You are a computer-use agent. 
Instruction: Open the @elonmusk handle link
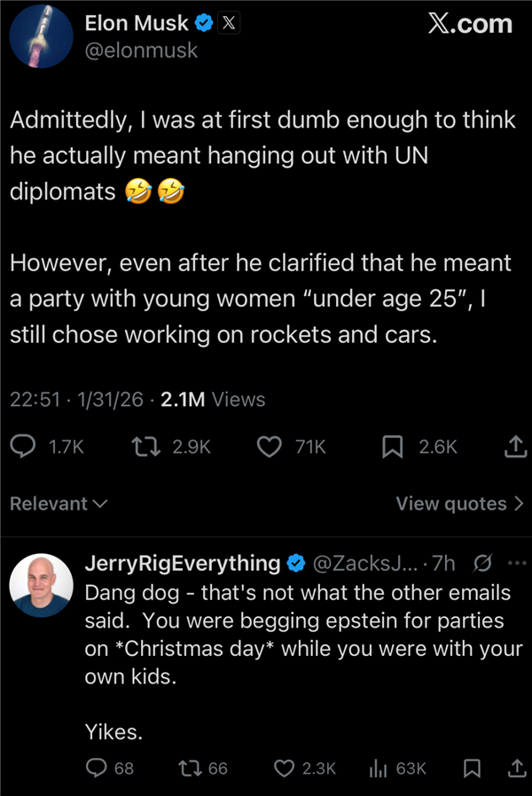[x=141, y=51]
